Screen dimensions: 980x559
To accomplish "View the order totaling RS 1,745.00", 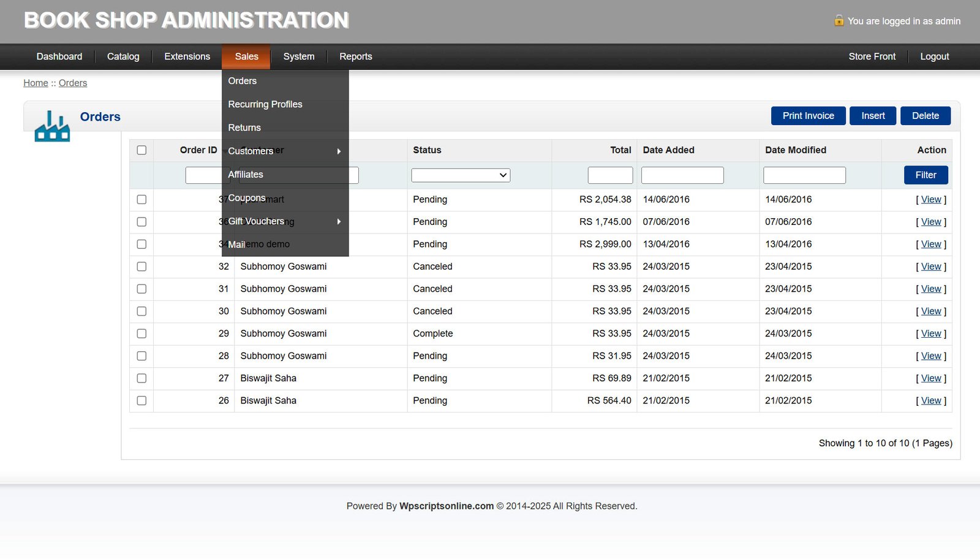I will coord(931,222).
